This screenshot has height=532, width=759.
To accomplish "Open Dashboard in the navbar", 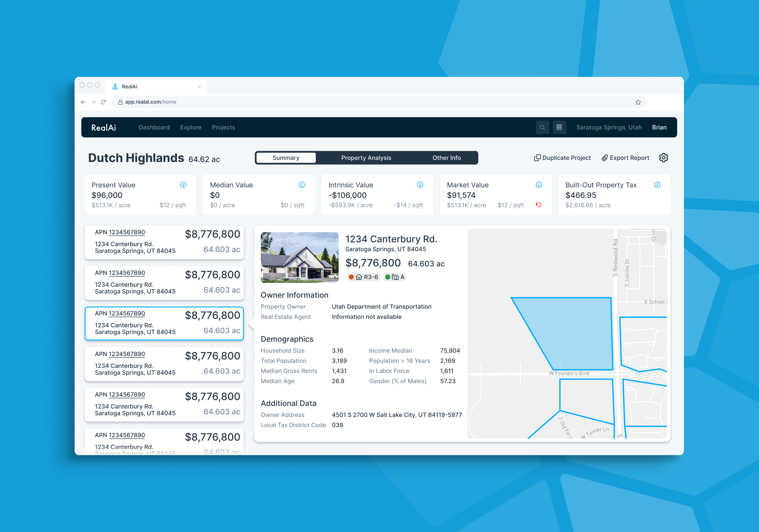I will [154, 128].
